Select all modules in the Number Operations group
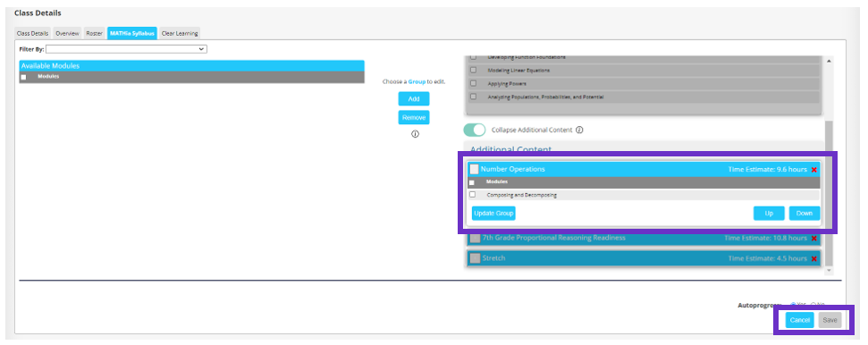 (x=472, y=182)
